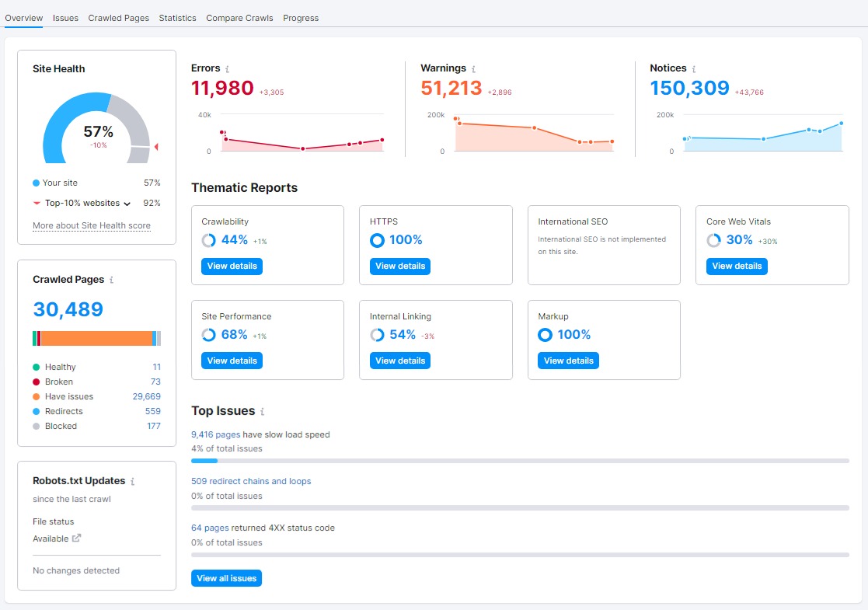Click the Top Issues info icon
This screenshot has width=868, height=610.
point(262,412)
